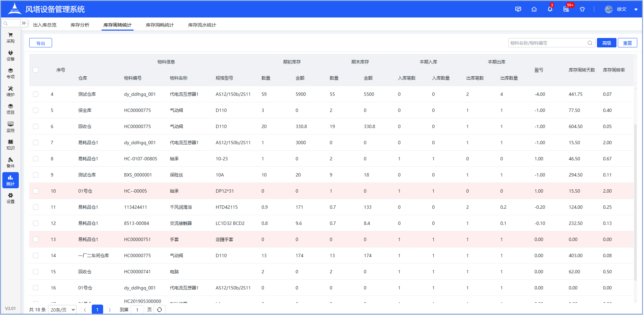Viewport: 644px width, 315px height.
Task: Click the 导出 export button
Action: (40, 43)
